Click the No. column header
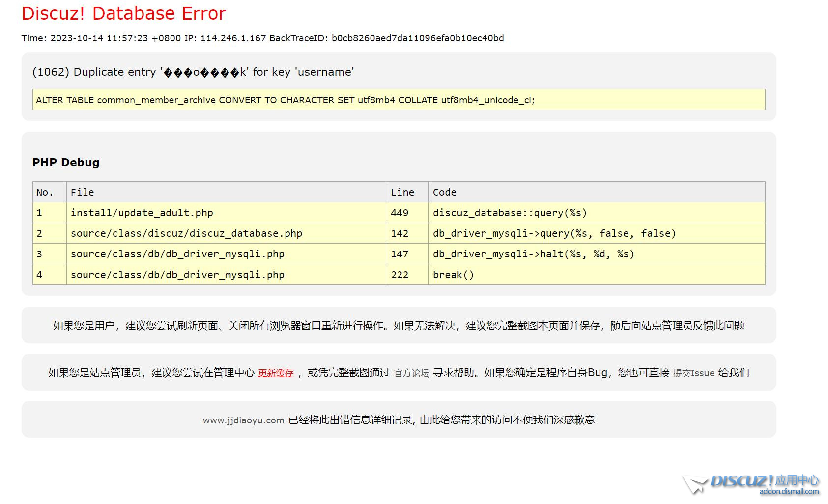828x504 pixels. (x=50, y=192)
